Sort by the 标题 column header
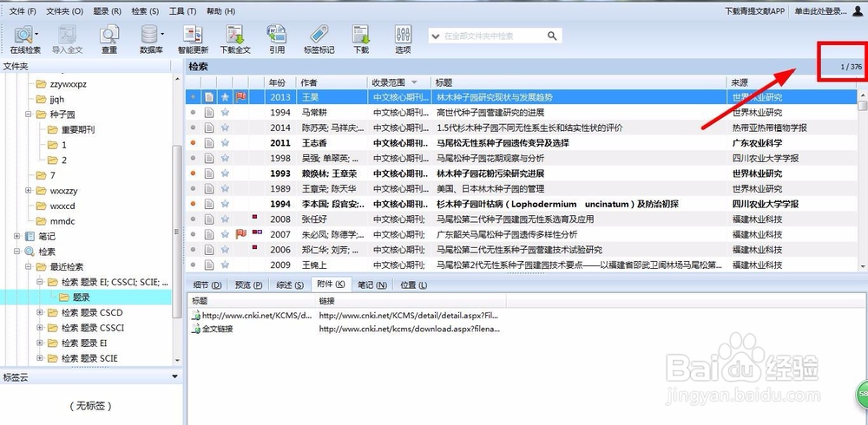868x425 pixels. pos(578,82)
